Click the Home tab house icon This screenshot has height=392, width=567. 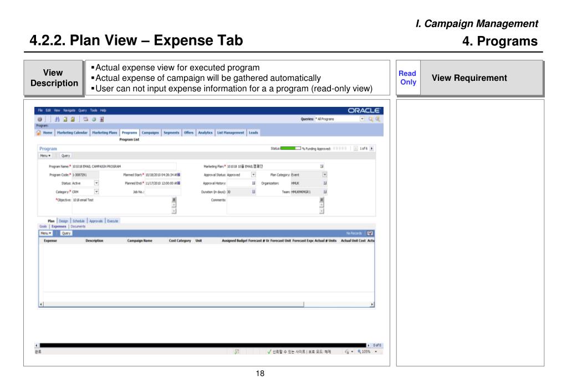(x=39, y=132)
